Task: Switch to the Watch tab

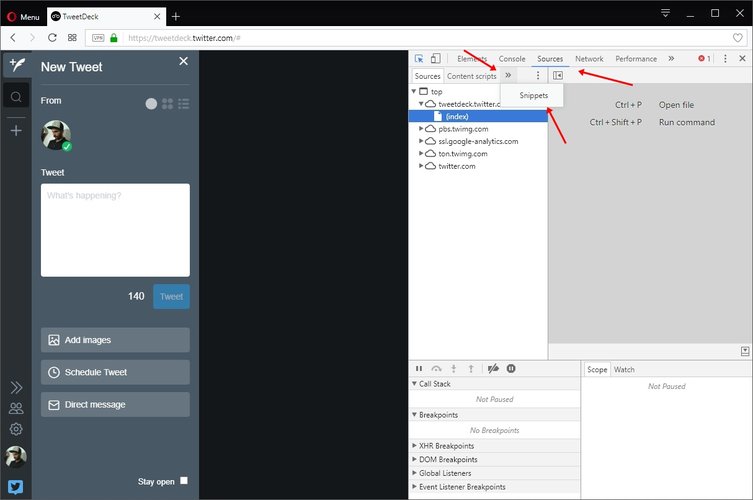Action: (624, 369)
